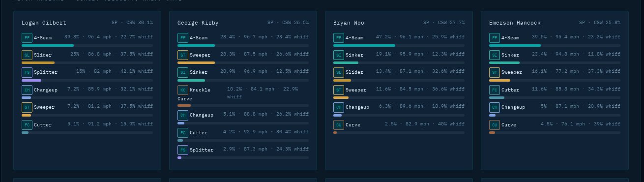Click George Kirby's CH Changeup badge
Image resolution: width=644 pixels, height=182 pixels.
coord(182,115)
